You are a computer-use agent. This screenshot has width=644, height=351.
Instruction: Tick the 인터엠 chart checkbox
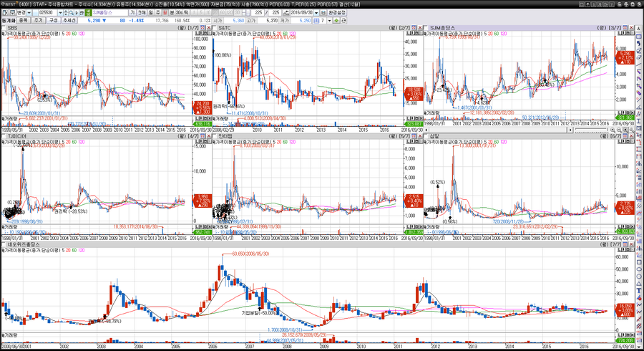click(x=215, y=136)
